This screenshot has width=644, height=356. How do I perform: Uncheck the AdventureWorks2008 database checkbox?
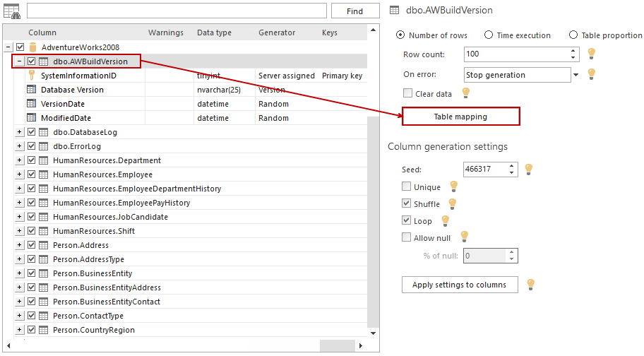[20, 47]
